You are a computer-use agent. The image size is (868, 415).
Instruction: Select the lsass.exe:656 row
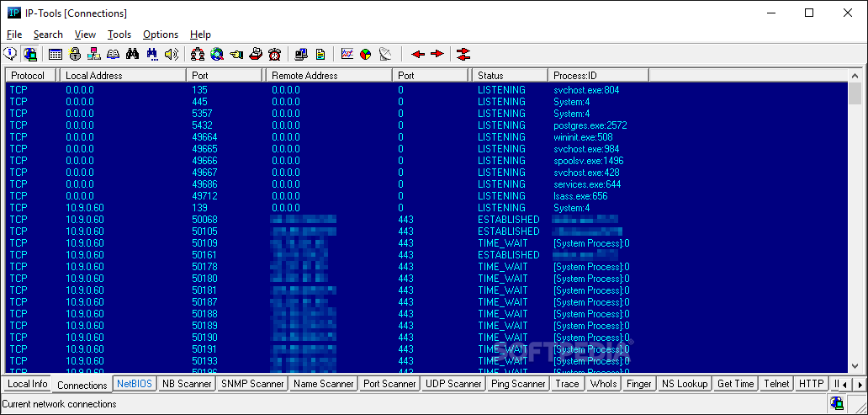pos(426,196)
